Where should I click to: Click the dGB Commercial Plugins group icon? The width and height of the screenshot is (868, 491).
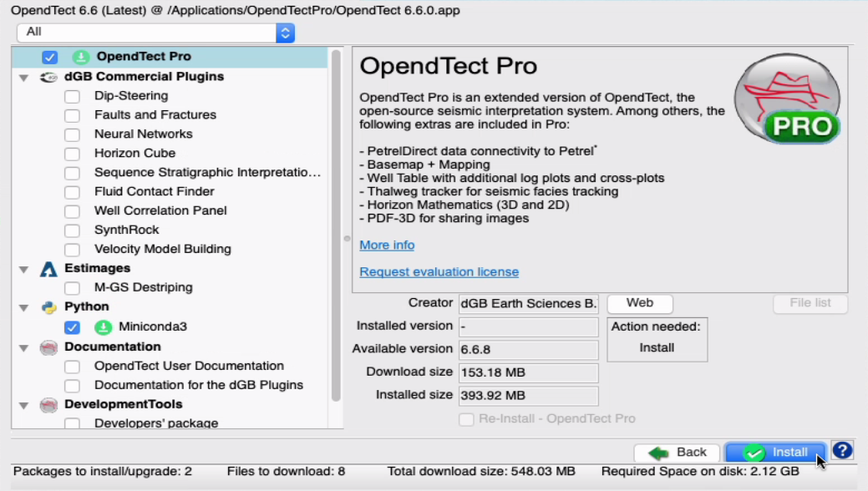pyautogui.click(x=48, y=77)
